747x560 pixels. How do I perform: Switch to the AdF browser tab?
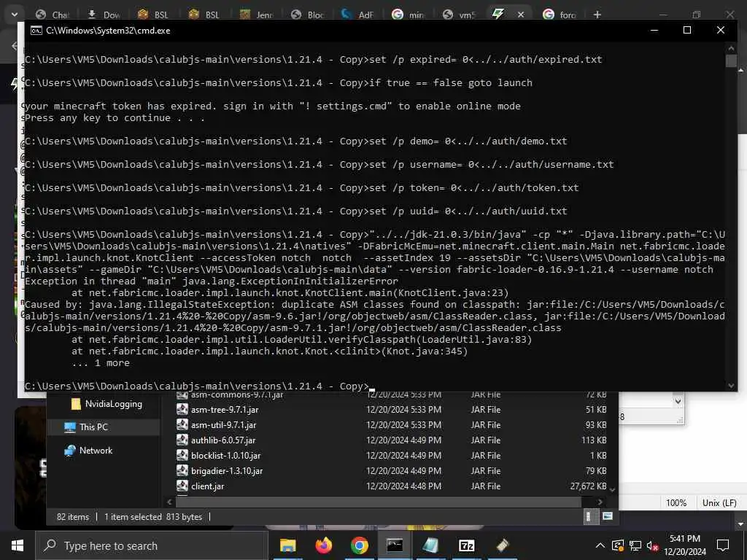358,15
